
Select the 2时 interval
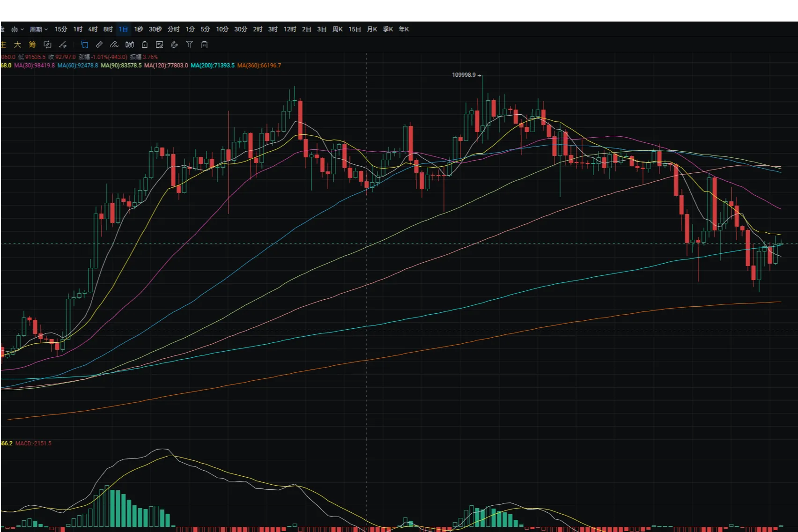coord(258,30)
